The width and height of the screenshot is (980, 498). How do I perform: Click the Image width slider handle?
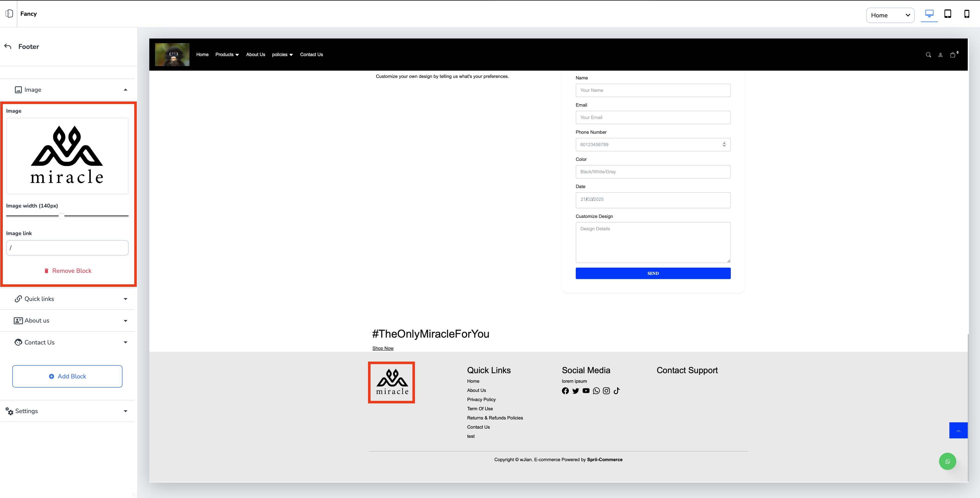click(x=61, y=216)
